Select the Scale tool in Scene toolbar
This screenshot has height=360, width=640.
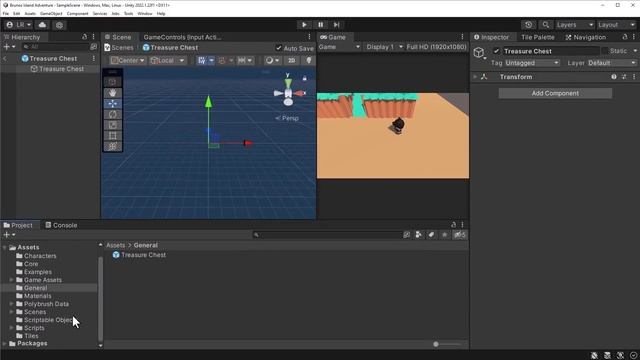(113, 125)
